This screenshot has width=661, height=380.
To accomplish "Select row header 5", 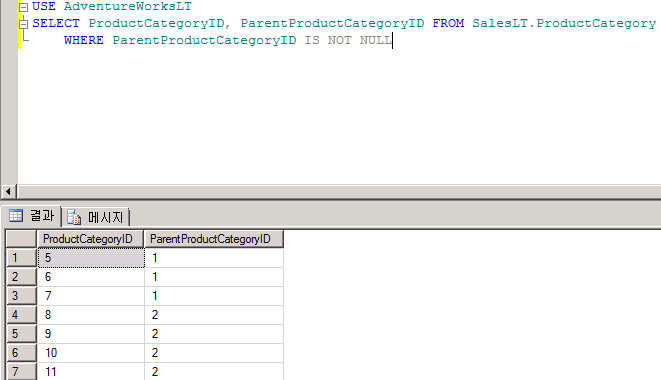I will coord(21,334).
